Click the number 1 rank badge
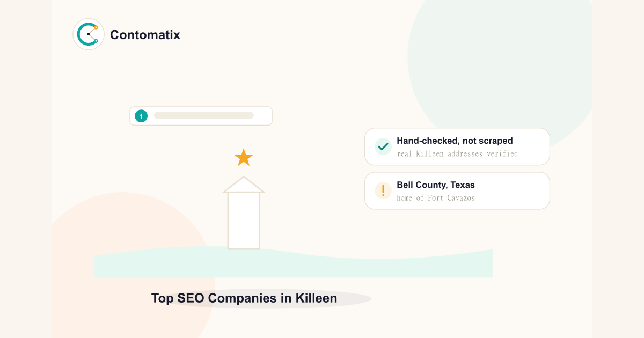The image size is (644, 338). (x=141, y=116)
